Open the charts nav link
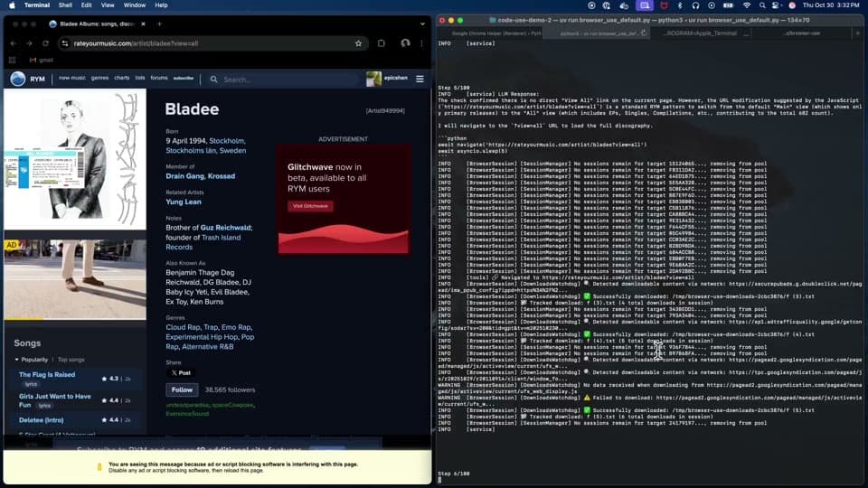 (122, 78)
